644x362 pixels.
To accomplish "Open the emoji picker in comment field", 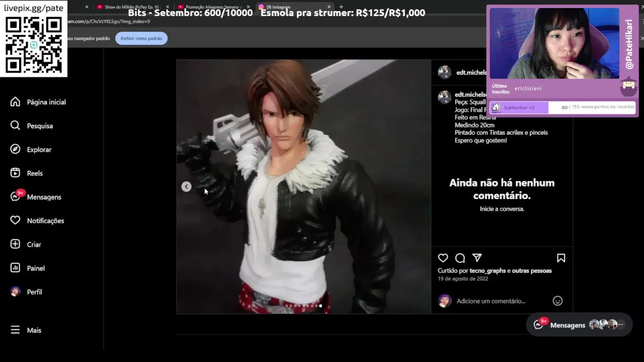I will tap(557, 301).
